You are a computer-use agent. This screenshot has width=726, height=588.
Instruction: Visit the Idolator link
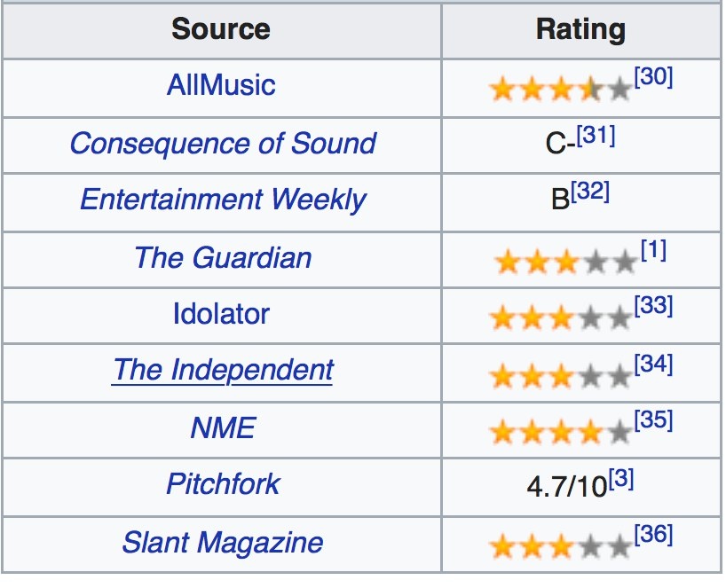click(221, 314)
